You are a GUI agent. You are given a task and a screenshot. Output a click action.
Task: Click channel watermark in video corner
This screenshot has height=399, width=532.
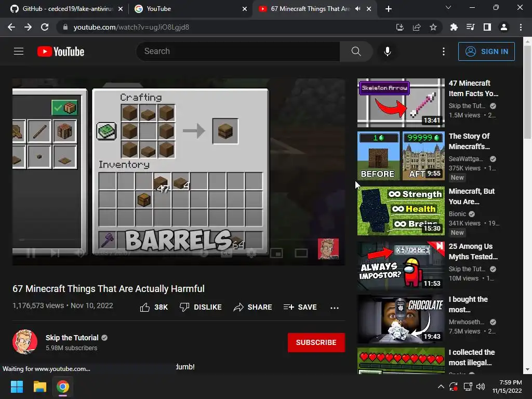pos(328,249)
